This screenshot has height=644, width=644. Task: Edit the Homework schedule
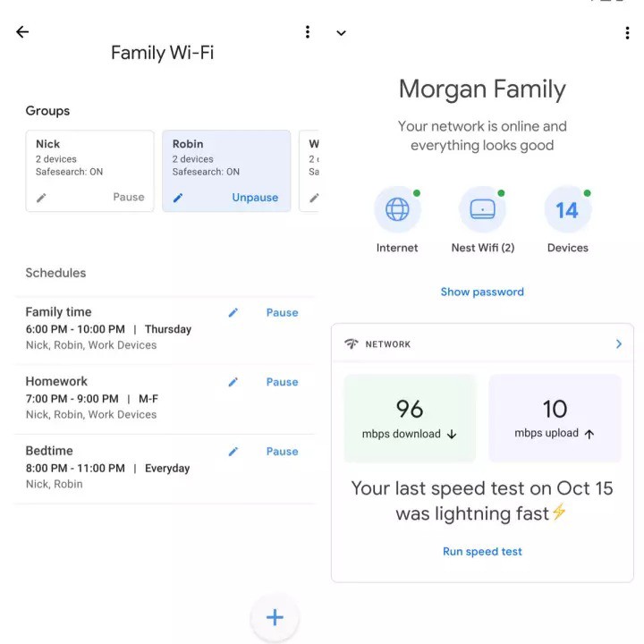click(x=233, y=382)
